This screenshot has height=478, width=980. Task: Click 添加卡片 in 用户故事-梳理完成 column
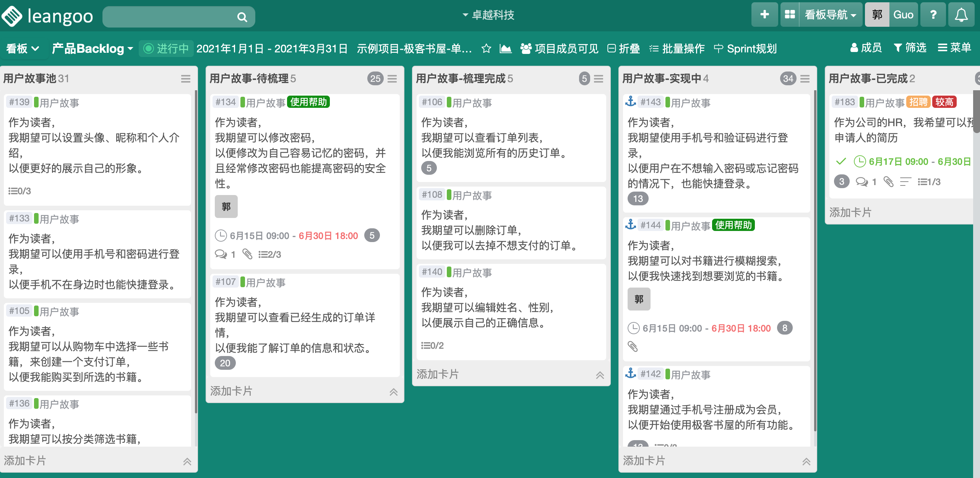pyautogui.click(x=438, y=374)
